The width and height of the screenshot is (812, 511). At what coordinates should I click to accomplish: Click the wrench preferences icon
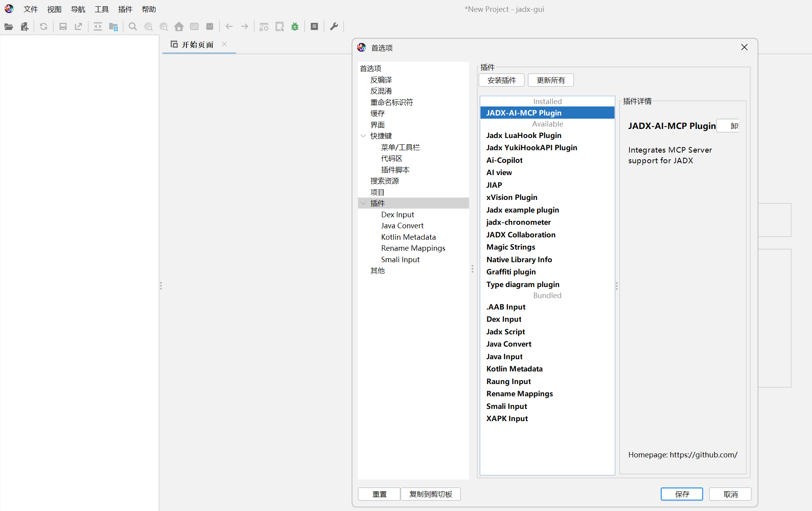(x=334, y=27)
